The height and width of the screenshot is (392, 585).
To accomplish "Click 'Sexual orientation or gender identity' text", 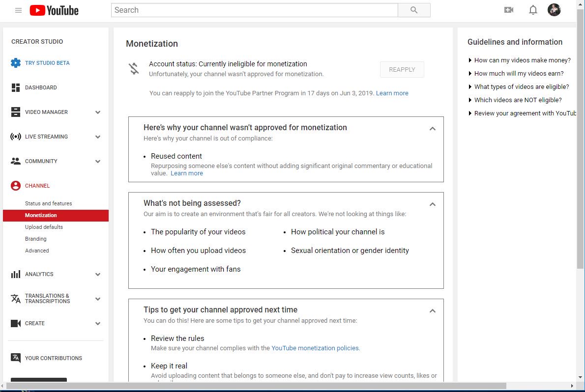I will click(x=350, y=251).
